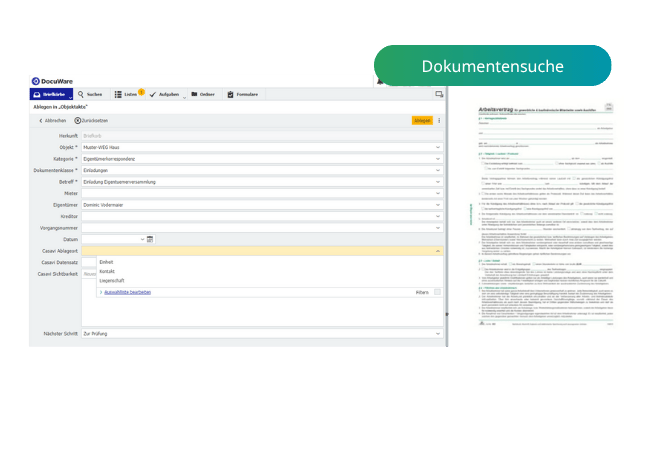Viewport: 666px width, 450px height.
Task: Expand the Nächster Schritt dropdown
Action: [x=438, y=334]
